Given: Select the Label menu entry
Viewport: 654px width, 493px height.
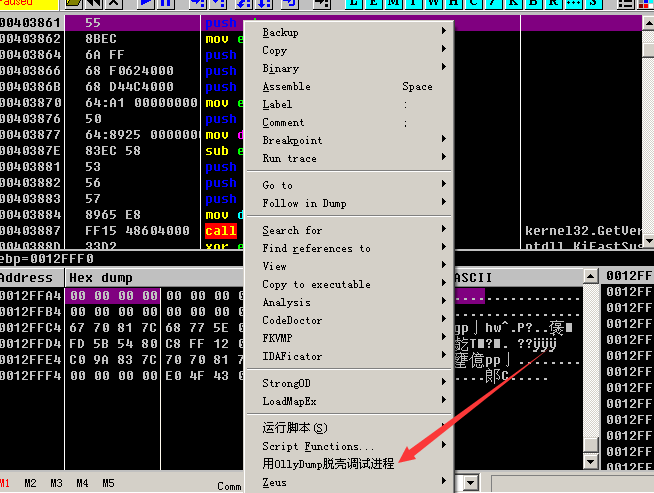Looking at the screenshot, I should [x=349, y=104].
